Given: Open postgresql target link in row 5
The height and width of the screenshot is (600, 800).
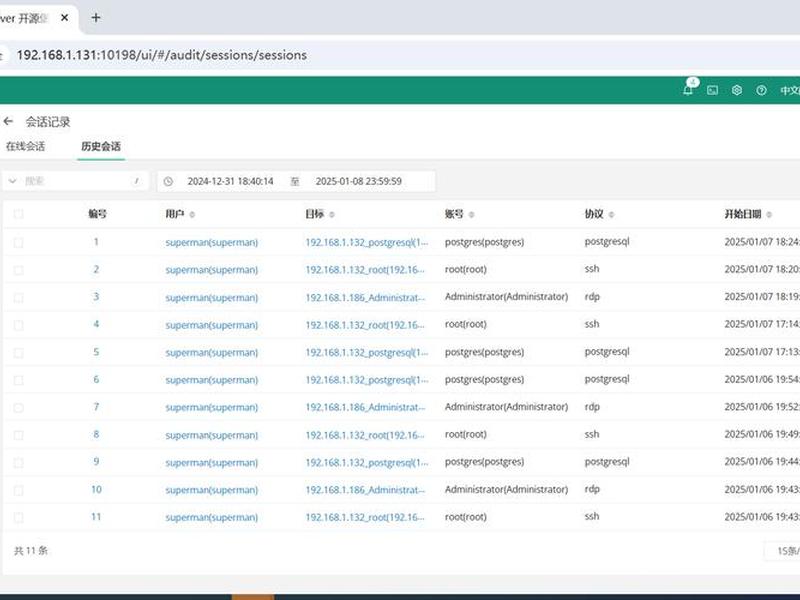Looking at the screenshot, I should pyautogui.click(x=367, y=353).
